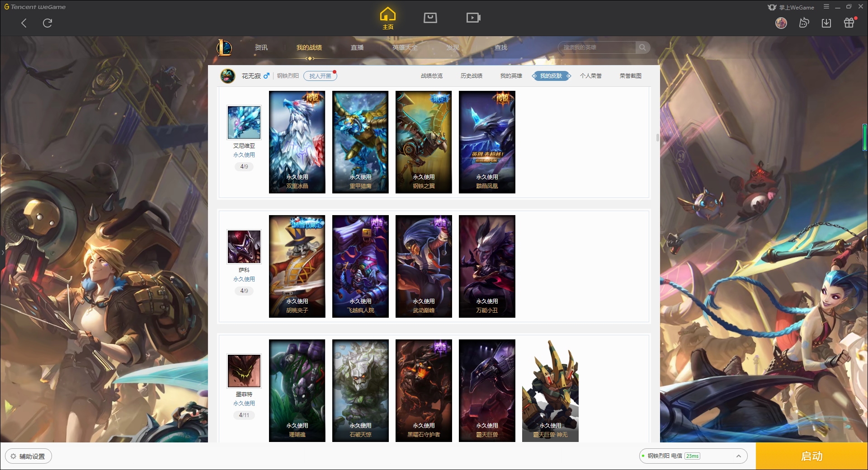Open the hamburger menu icon
The height and width of the screenshot is (470, 868).
point(826,7)
